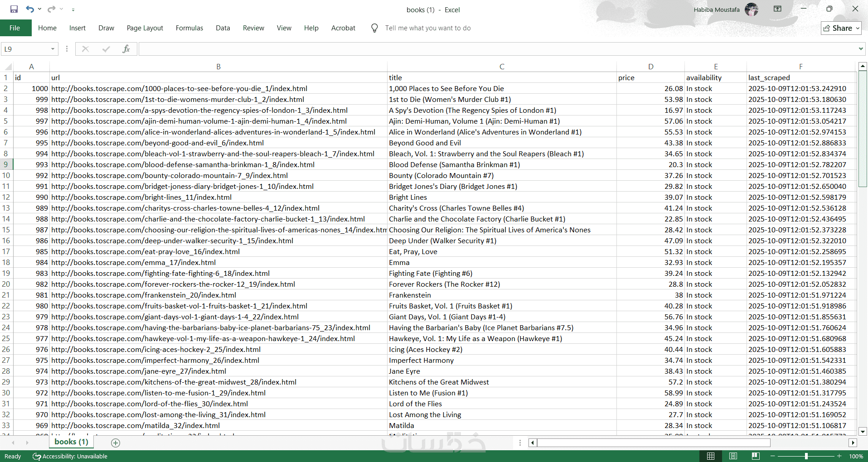The width and height of the screenshot is (868, 462).
Task: Click the Save icon in quick access toolbar
Action: point(14,9)
